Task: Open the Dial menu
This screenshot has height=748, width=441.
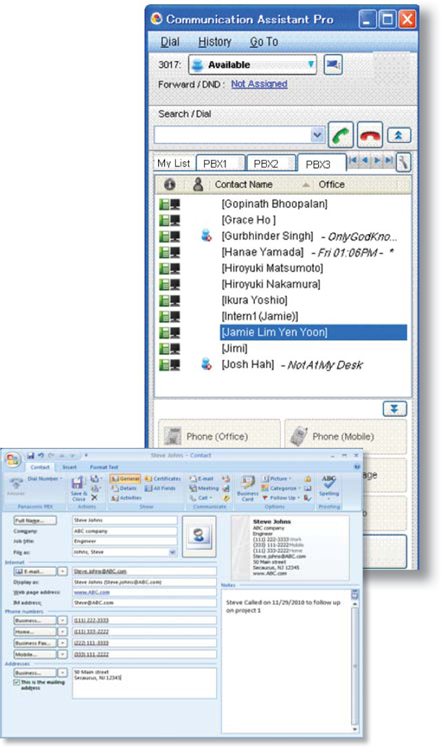Action: pos(170,42)
